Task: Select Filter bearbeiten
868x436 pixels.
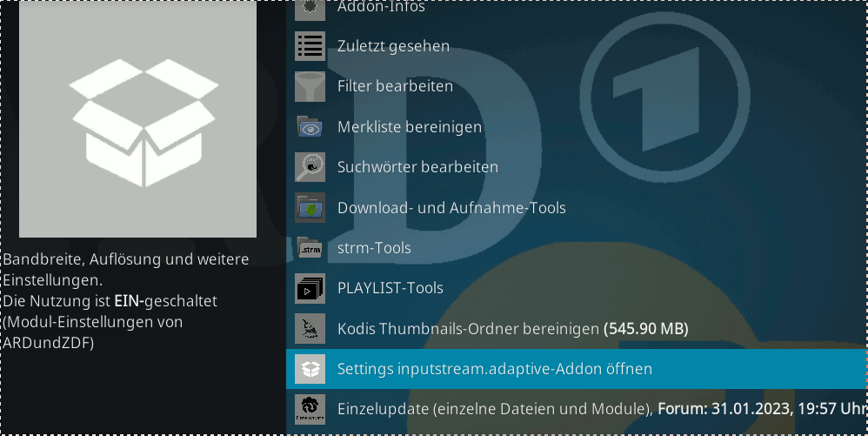Action: pyautogui.click(x=577, y=86)
